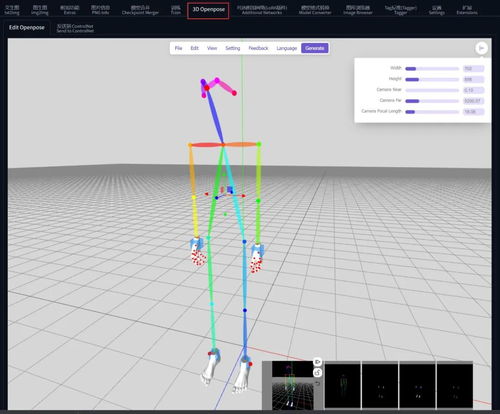Switch to the img2img tab
This screenshot has height=414, width=500.
[x=40, y=10]
